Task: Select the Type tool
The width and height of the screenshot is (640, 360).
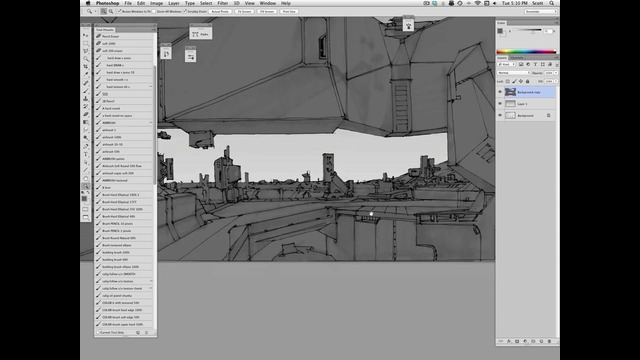Action: click(x=86, y=154)
